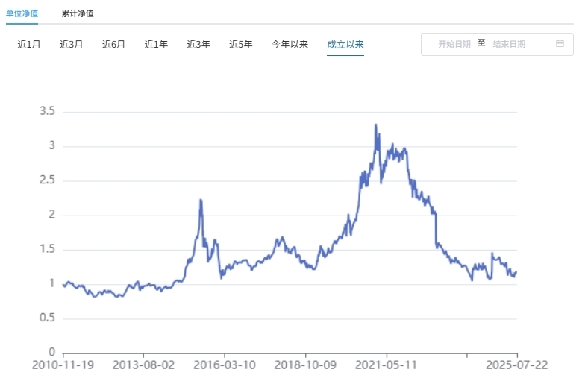The image size is (588, 390).
Task: Select the 近1月 time range
Action: coord(29,45)
